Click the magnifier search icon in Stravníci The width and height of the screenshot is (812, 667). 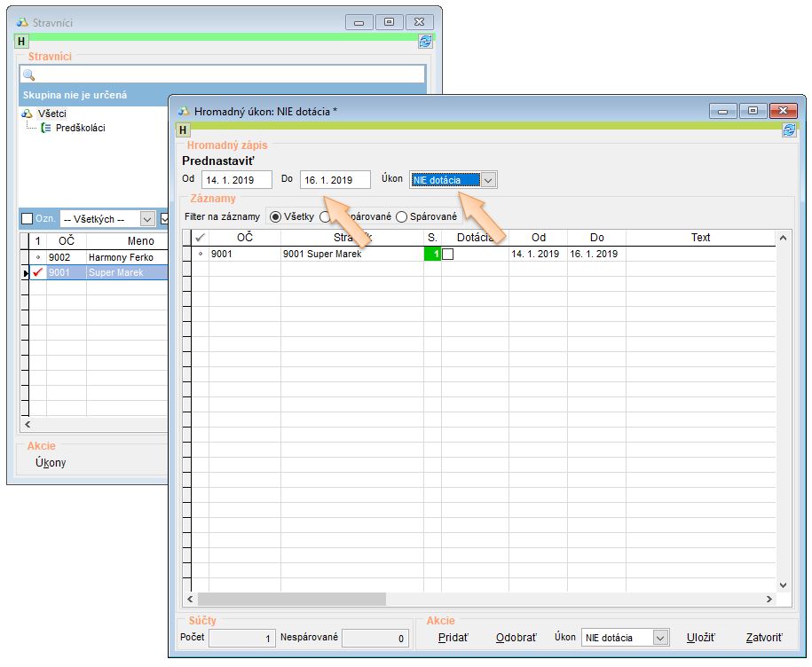tap(28, 75)
